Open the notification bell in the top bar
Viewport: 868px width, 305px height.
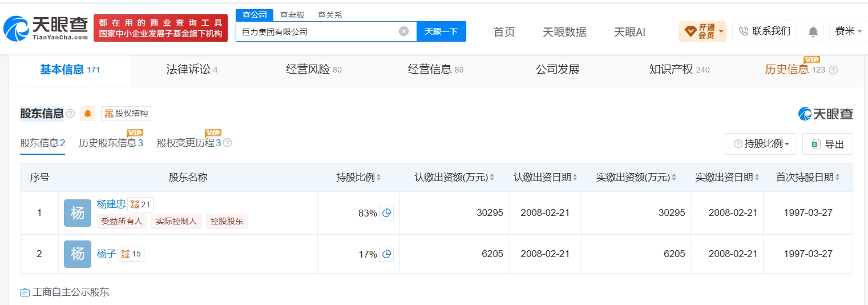tap(813, 31)
